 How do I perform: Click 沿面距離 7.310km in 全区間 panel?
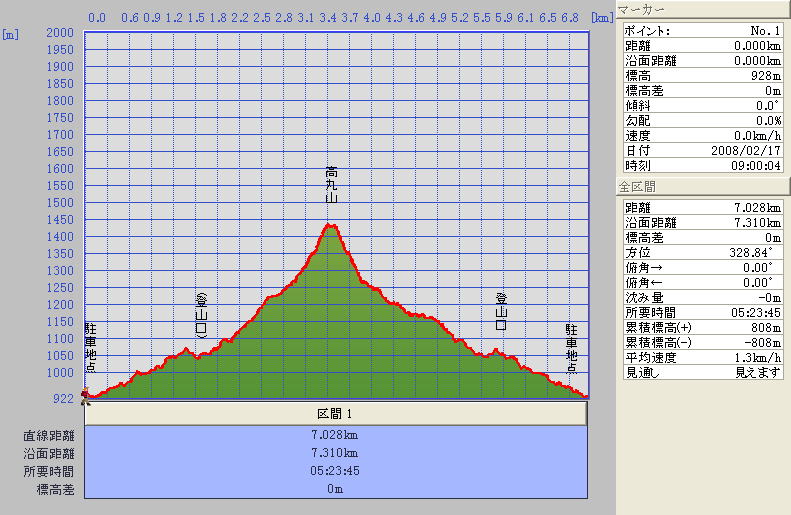tap(703, 222)
